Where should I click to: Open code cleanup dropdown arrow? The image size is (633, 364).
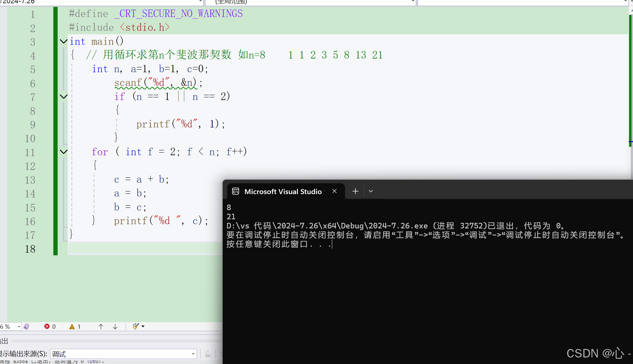click(143, 326)
